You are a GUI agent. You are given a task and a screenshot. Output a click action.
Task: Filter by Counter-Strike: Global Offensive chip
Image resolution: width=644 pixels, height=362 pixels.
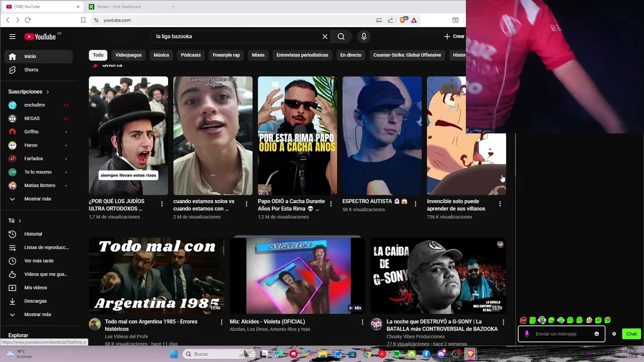(407, 55)
